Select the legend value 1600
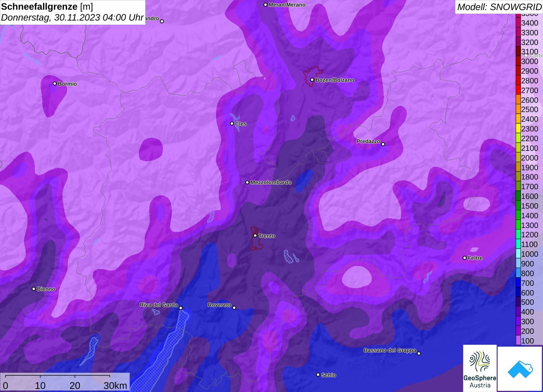The height and width of the screenshot is (392, 543). (529, 196)
